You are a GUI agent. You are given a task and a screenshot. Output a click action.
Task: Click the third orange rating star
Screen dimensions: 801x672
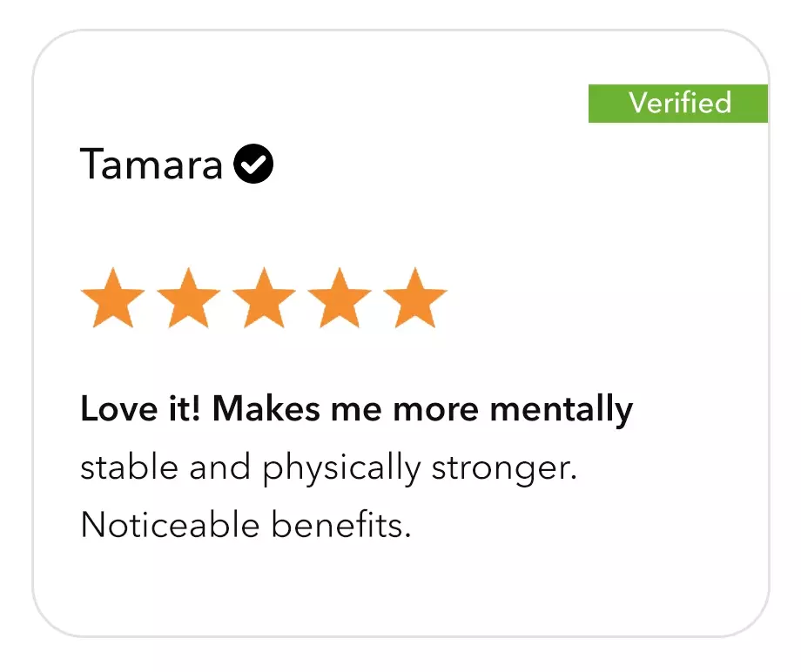[x=264, y=299]
